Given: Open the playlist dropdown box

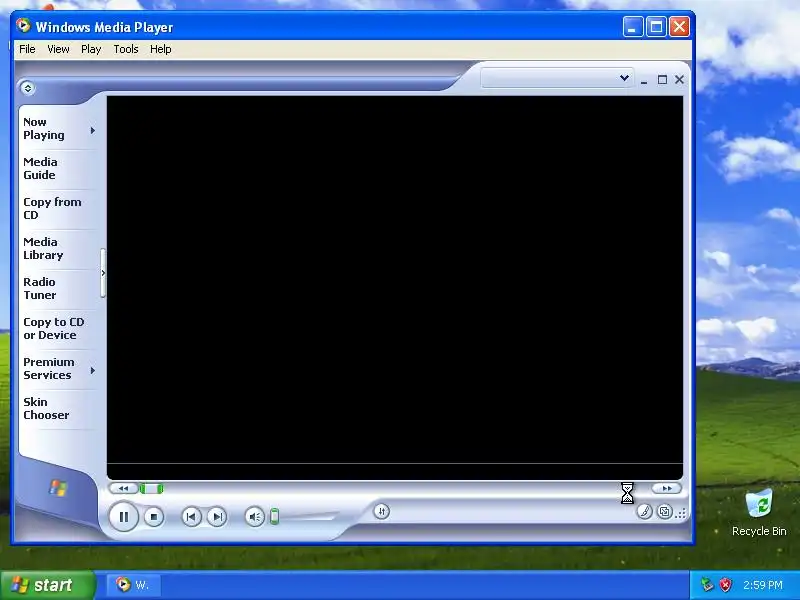Looking at the screenshot, I should coord(557,78).
